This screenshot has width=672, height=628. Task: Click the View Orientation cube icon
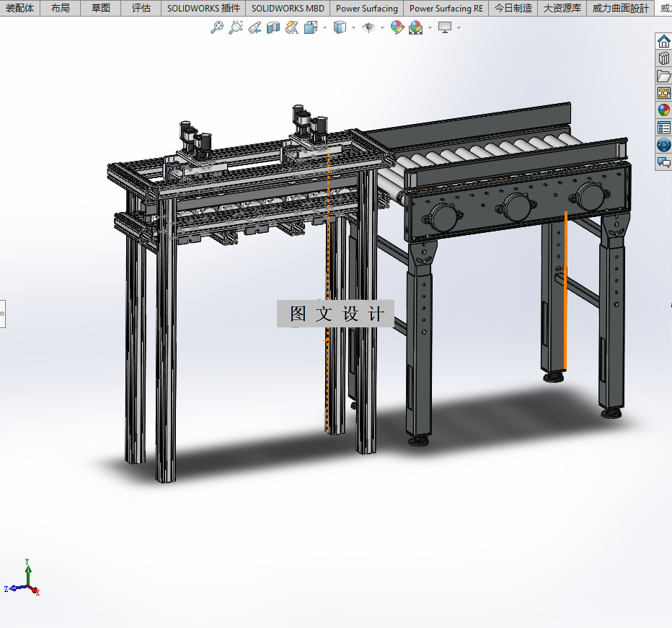(311, 28)
